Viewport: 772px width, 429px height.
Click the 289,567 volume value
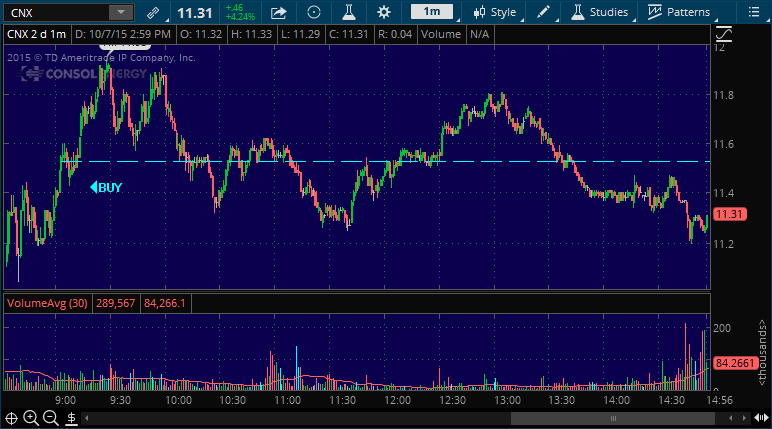tap(115, 303)
